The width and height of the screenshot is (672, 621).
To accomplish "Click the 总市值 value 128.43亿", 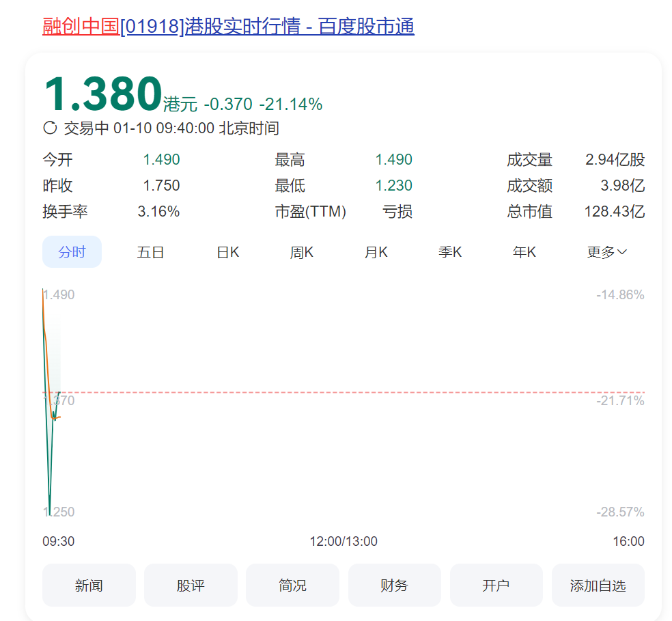I will [x=615, y=211].
